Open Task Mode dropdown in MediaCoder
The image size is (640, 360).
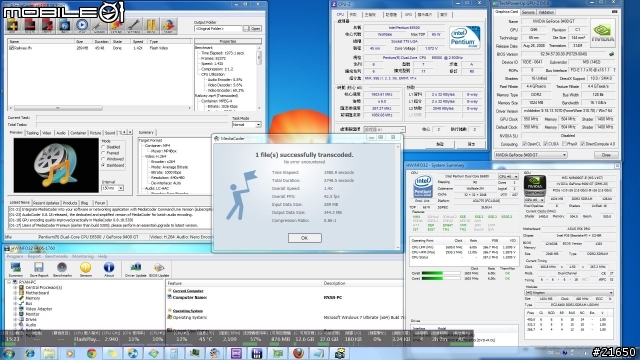click(x=247, y=124)
